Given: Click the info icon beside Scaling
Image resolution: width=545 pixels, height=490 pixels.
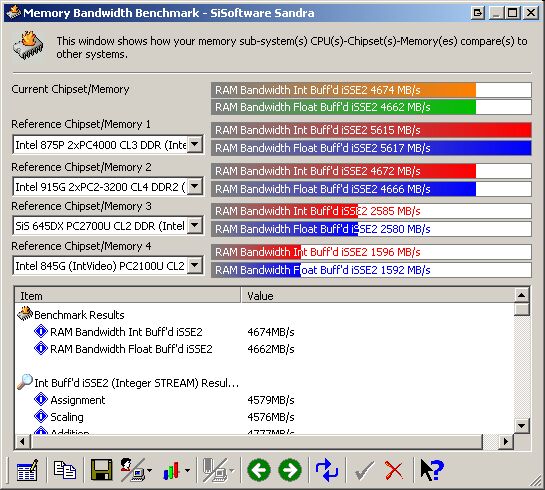Looking at the screenshot, I should pyautogui.click(x=41, y=416).
